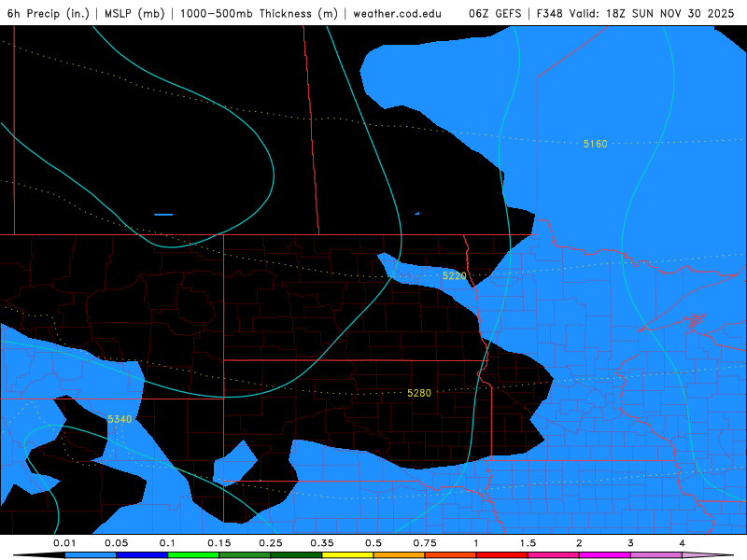The height and width of the screenshot is (560, 747).
Task: Click the 5340 thickness contour label
Action: click(120, 419)
